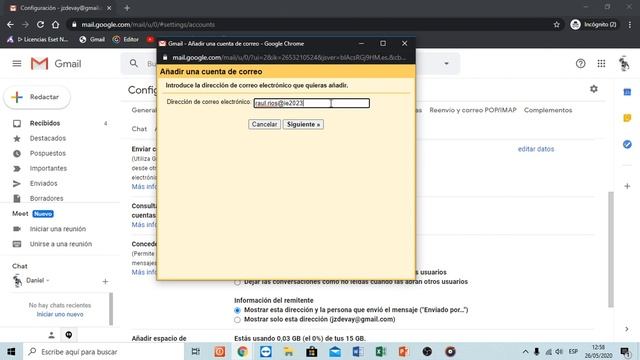Bookmark the page with the star icon

[557, 24]
